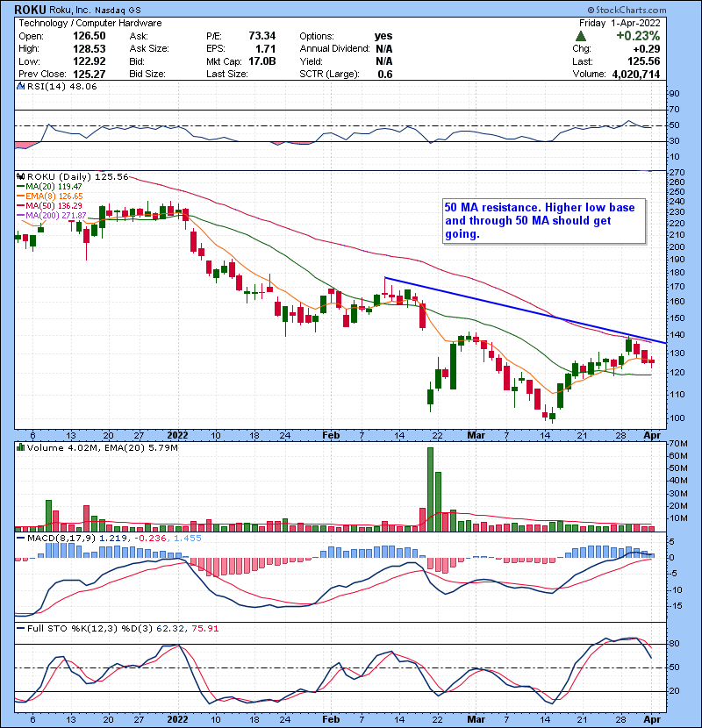Click the Options value yes
The image size is (702, 728).
(383, 36)
